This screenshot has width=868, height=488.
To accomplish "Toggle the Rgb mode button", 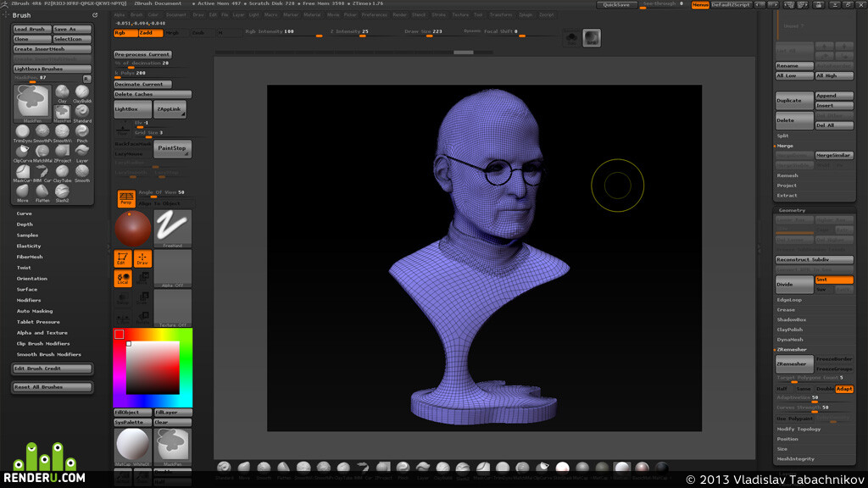I will 125,33.
